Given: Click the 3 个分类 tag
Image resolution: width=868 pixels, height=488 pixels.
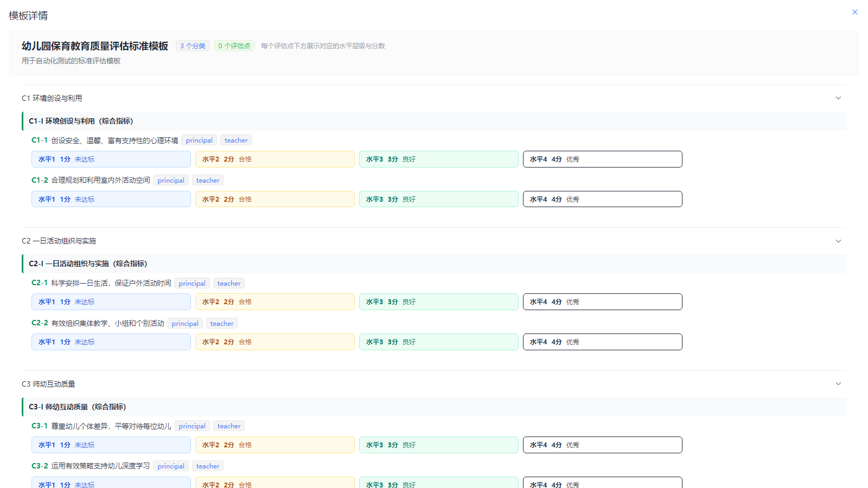Looking at the screenshot, I should [193, 46].
